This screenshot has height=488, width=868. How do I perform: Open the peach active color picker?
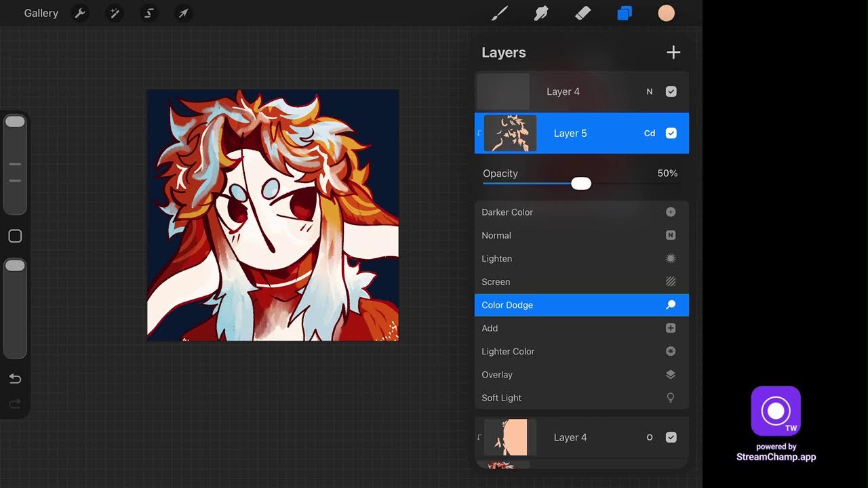coord(667,14)
